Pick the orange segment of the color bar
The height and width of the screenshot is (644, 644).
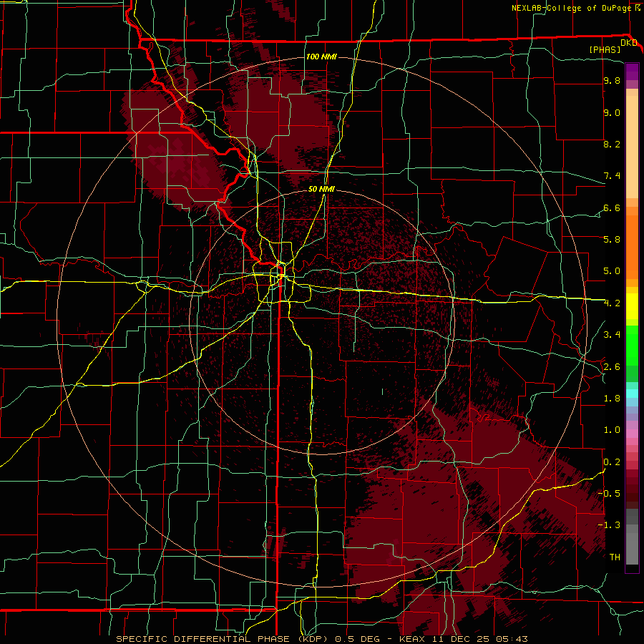pyautogui.click(x=632, y=246)
